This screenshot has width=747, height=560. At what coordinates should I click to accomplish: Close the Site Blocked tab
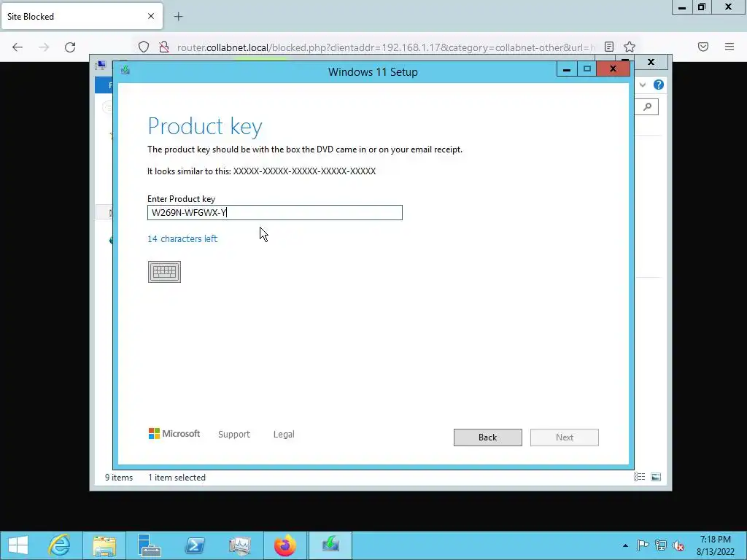pyautogui.click(x=151, y=16)
